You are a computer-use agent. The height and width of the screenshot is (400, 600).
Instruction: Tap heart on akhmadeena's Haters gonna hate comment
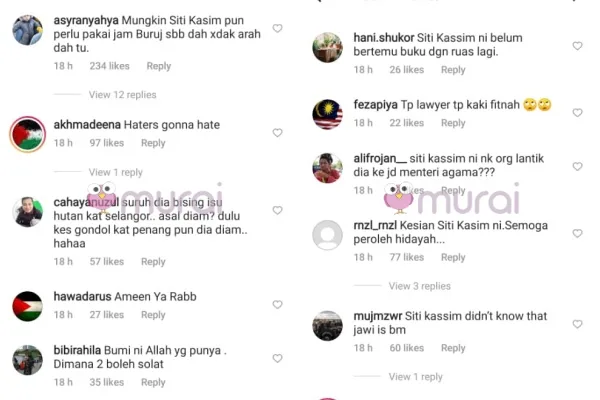pos(277,133)
